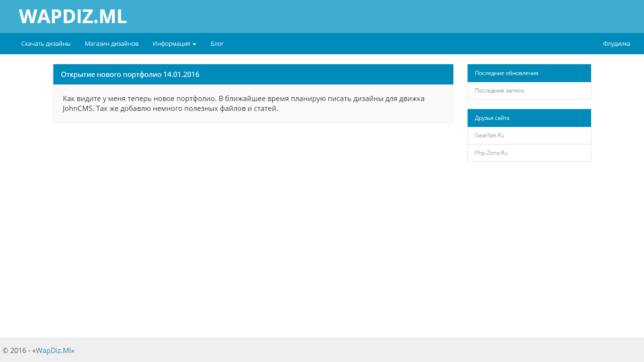
Task: Click the WAPDIZ.ML site logo
Action: (x=73, y=17)
